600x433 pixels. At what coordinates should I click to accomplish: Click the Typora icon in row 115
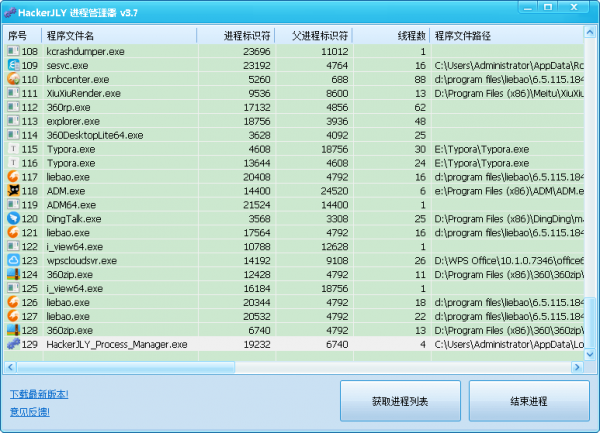tap(13, 149)
